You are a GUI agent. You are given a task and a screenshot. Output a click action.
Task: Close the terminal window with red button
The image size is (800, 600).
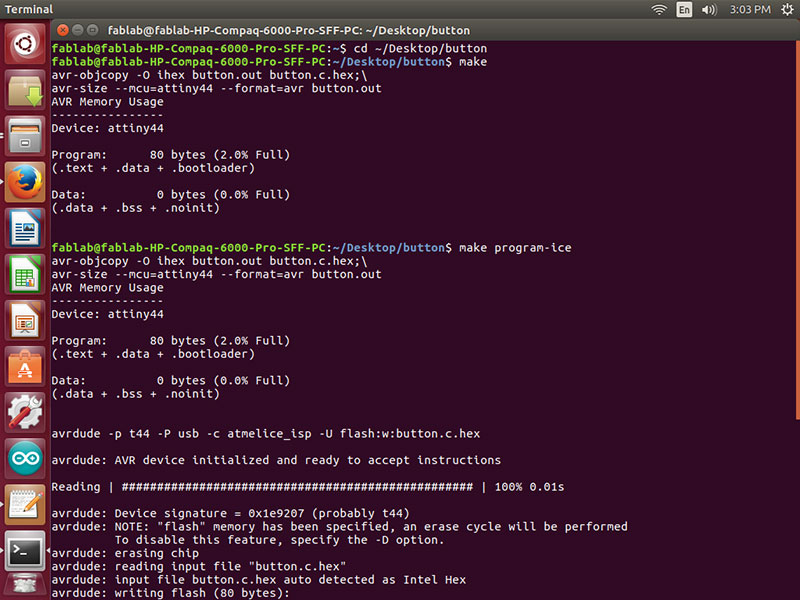(x=63, y=30)
